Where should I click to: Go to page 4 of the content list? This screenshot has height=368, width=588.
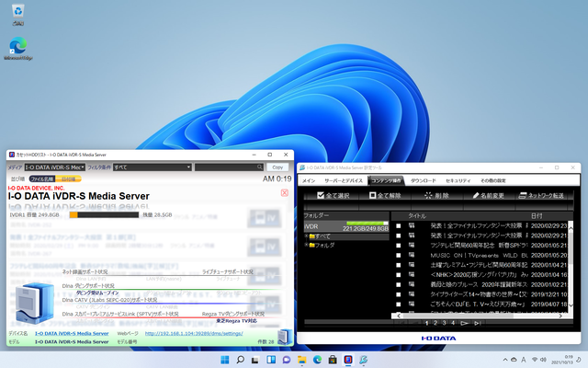pos(453,323)
